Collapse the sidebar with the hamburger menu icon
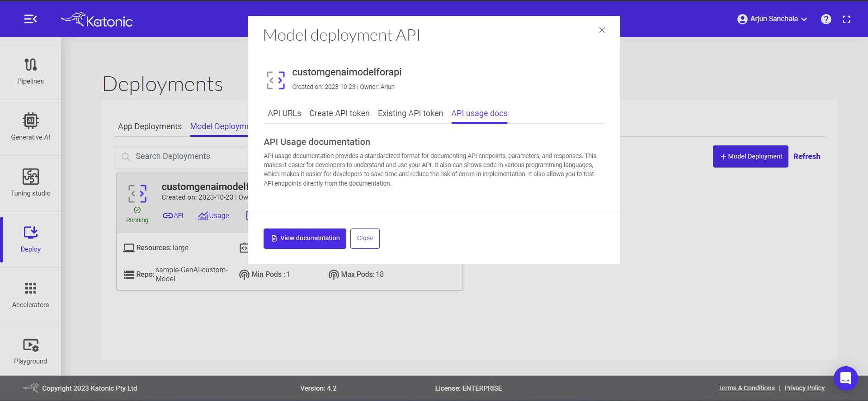The height and width of the screenshot is (401, 868). click(x=30, y=19)
